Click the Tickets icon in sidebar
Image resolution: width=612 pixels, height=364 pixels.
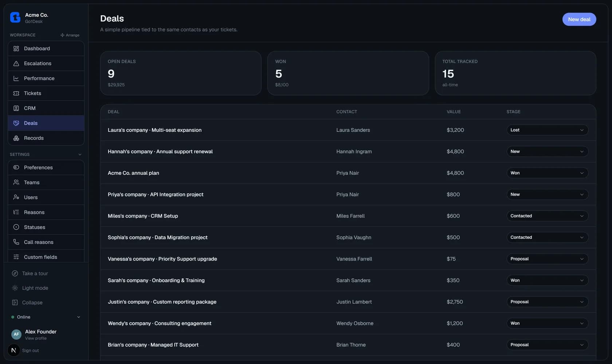click(16, 93)
